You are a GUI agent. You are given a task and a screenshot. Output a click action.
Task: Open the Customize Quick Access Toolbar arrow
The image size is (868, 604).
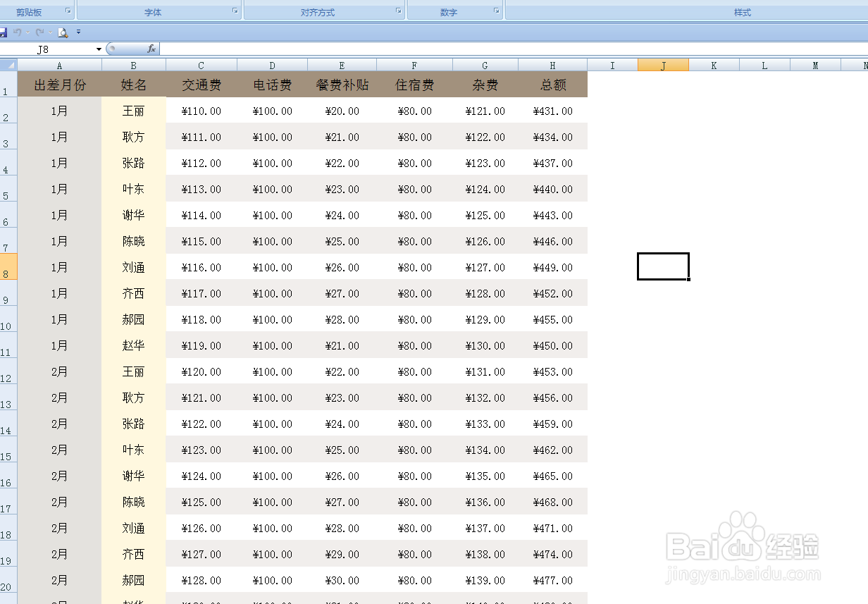point(78,32)
